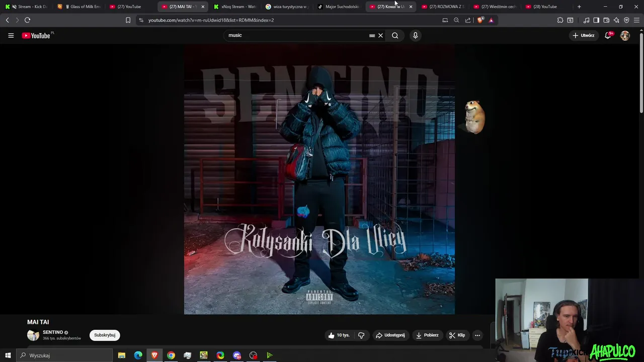
Task: View site information icon in the address bar
Action: point(141,20)
